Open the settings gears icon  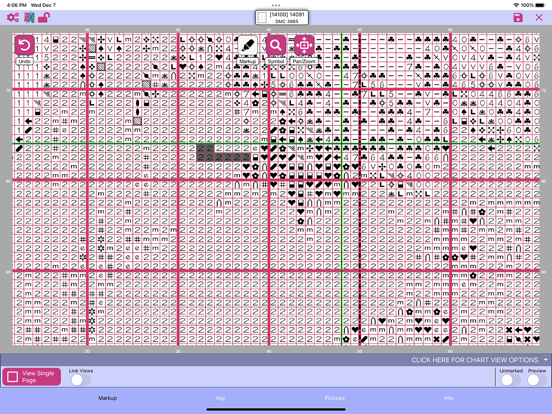pyautogui.click(x=13, y=17)
